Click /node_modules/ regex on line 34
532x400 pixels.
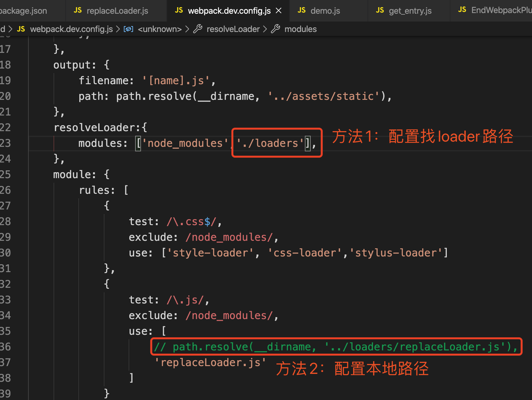[229, 315]
